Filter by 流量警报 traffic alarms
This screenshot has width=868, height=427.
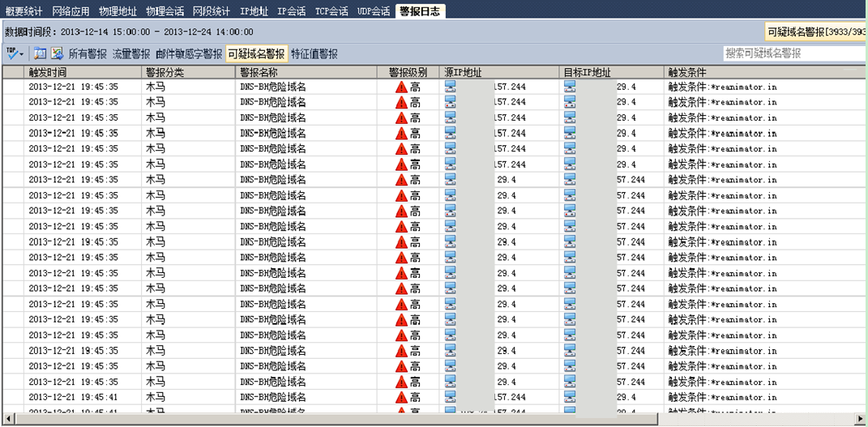[131, 54]
